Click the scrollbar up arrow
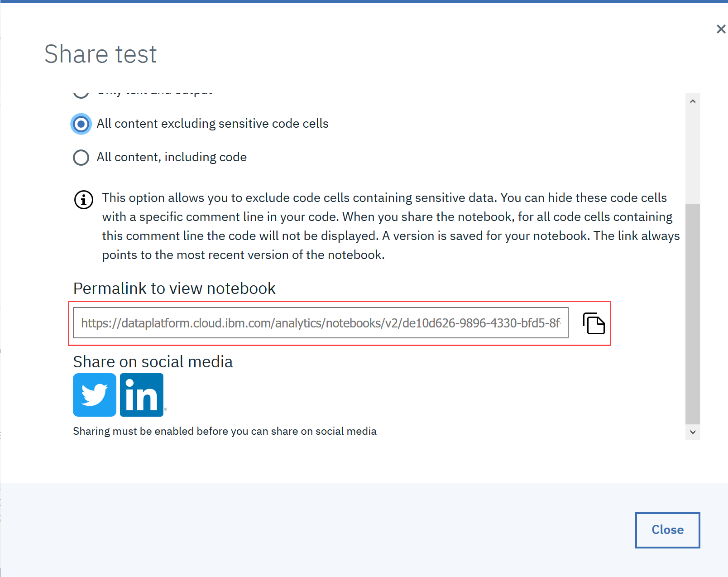728x577 pixels. (693, 101)
